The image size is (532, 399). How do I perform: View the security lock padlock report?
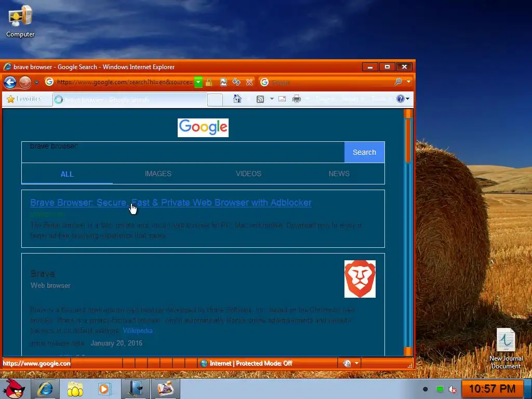(209, 82)
